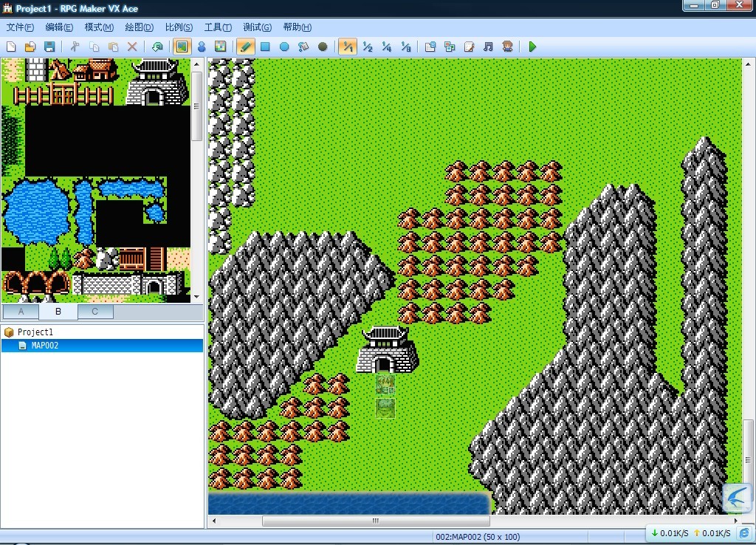Pick the castle gate tile in tileset palette

point(157,82)
